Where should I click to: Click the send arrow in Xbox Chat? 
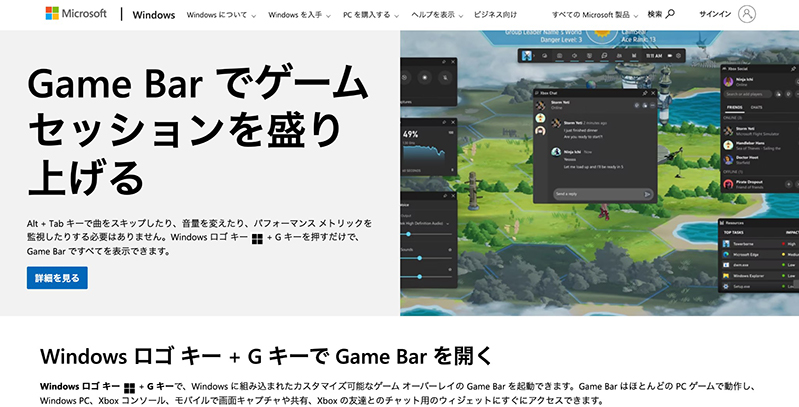(648, 194)
